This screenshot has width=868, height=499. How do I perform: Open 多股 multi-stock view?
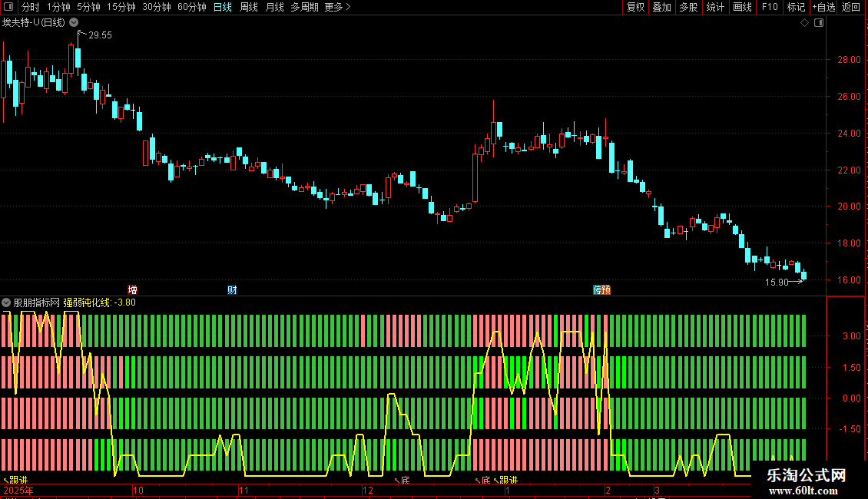[x=689, y=7]
